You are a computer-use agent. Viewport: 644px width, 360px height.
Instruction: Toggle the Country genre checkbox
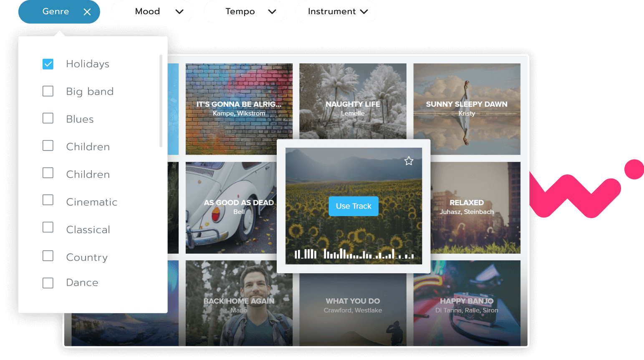48,256
